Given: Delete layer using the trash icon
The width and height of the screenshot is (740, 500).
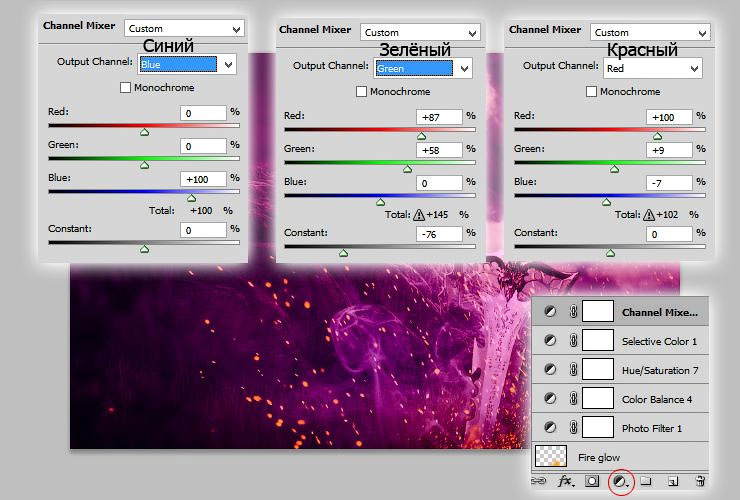Looking at the screenshot, I should coord(700,481).
